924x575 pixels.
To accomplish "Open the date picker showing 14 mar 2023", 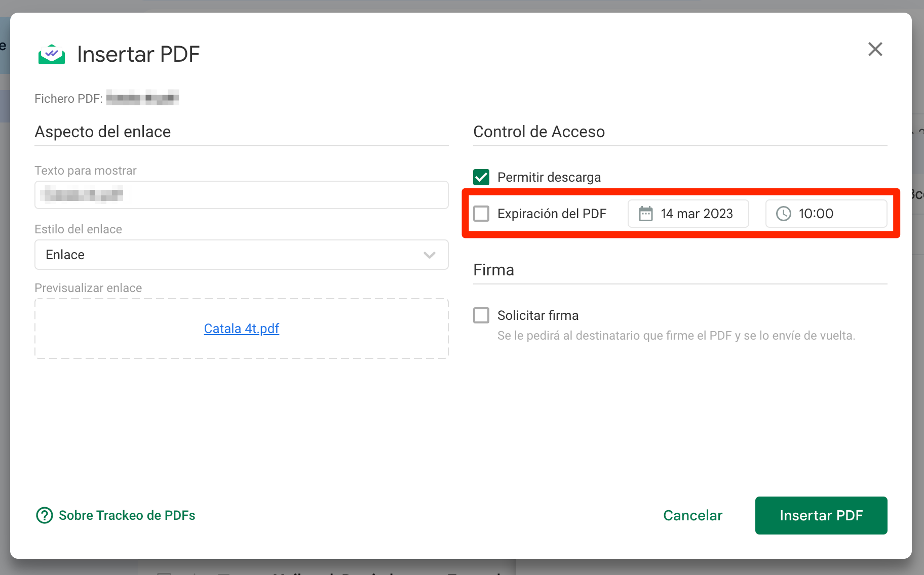I will 688,214.
